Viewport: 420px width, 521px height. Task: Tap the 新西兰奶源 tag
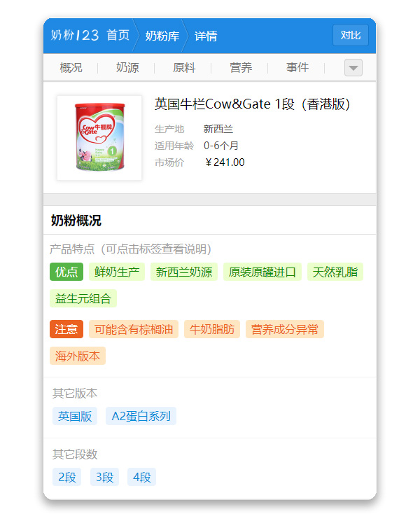pyautogui.click(x=184, y=272)
